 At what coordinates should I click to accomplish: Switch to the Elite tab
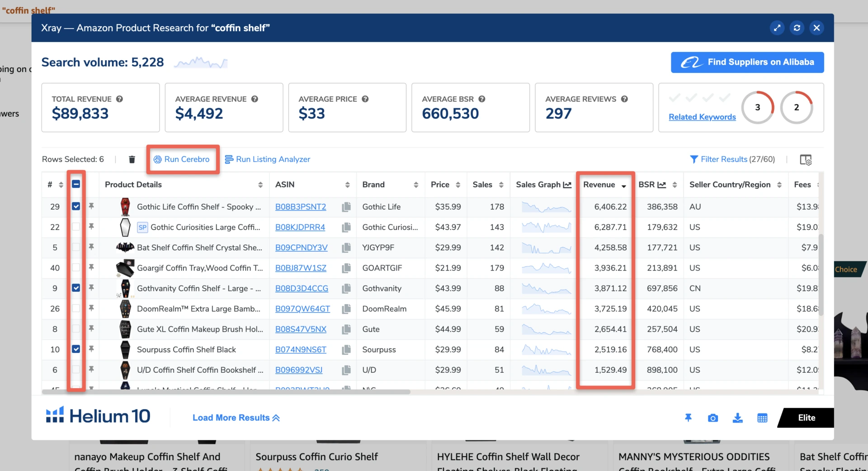pos(806,418)
